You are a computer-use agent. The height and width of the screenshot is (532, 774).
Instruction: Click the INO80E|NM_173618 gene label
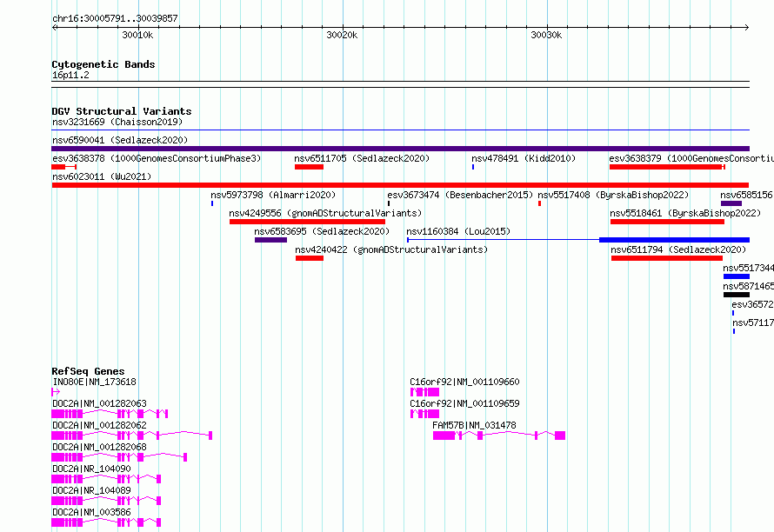click(x=94, y=382)
